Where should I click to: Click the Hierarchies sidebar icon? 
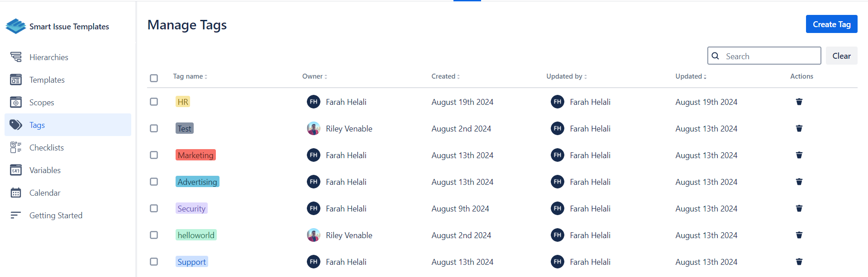click(16, 57)
